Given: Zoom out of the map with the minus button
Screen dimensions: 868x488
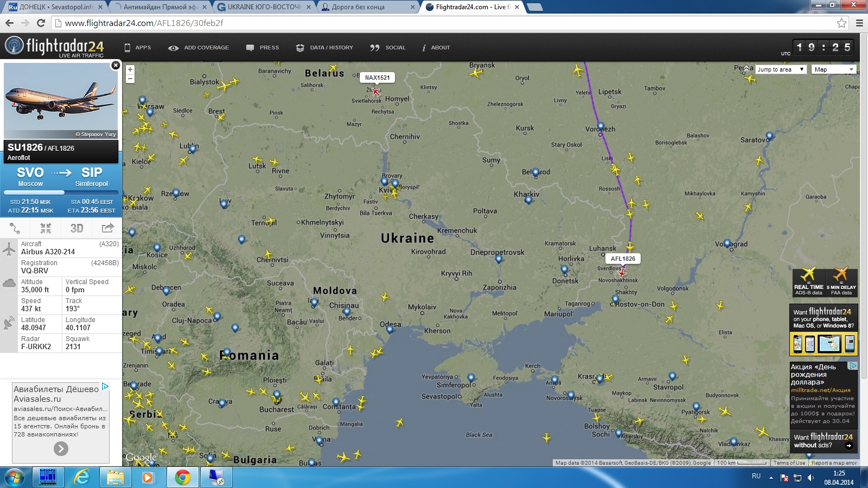Looking at the screenshot, I should pyautogui.click(x=130, y=79).
